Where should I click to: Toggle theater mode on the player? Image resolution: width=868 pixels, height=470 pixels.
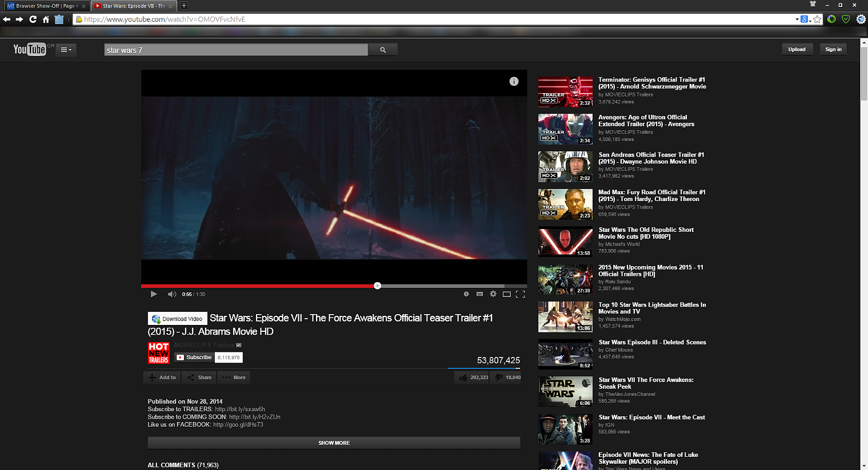(x=506, y=294)
